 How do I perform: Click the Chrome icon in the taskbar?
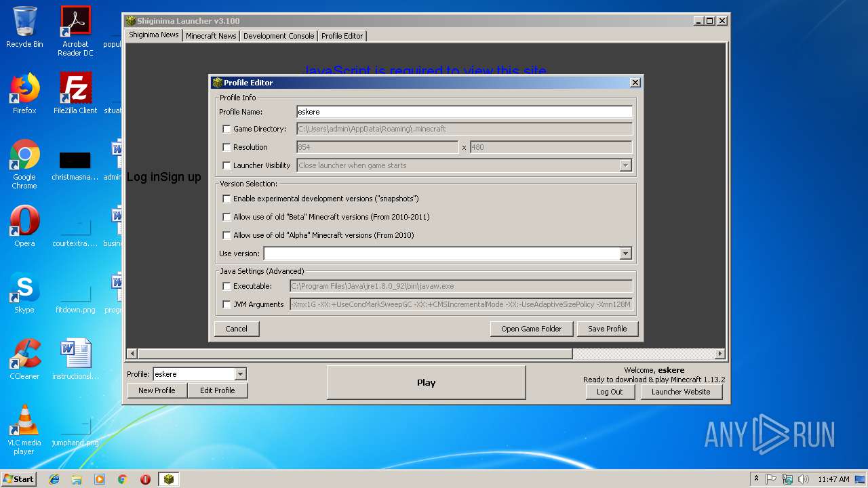(123, 479)
